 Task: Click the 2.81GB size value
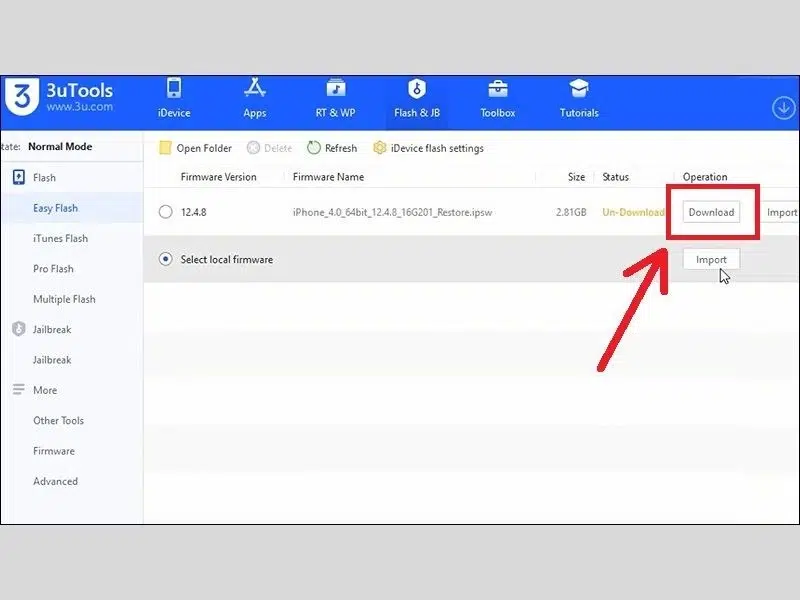point(571,212)
